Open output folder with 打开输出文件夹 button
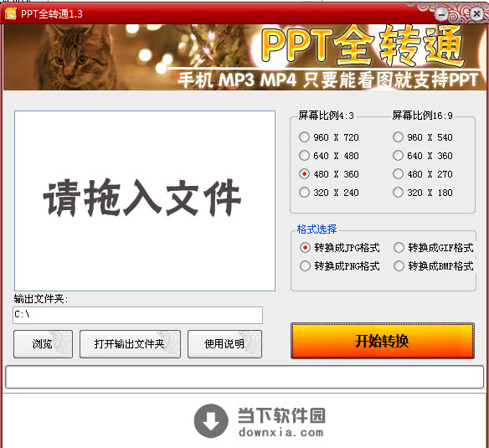Viewport: 489px width, 448px height. click(x=130, y=344)
